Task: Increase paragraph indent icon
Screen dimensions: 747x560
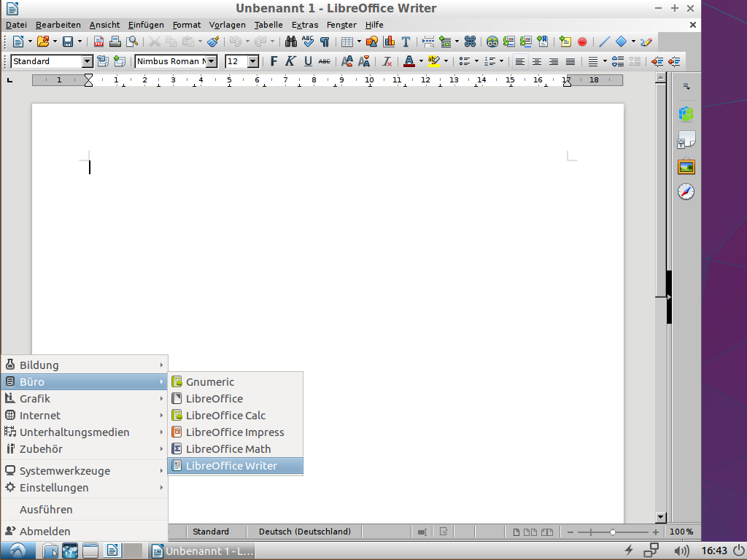Action: click(x=657, y=61)
